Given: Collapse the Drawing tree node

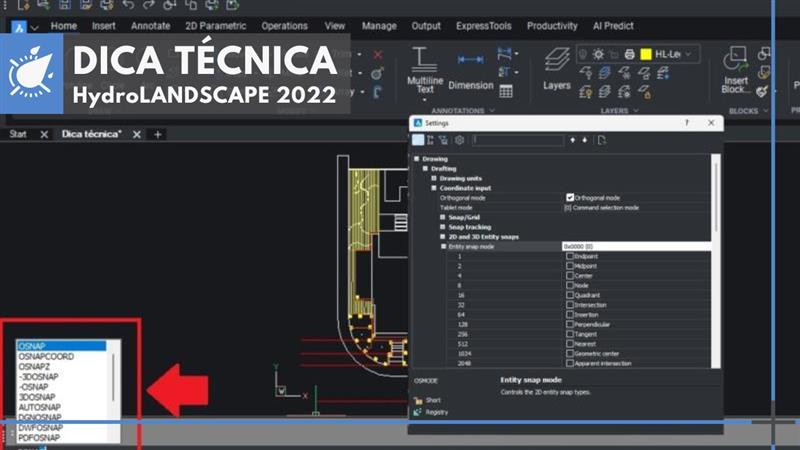Looking at the screenshot, I should pyautogui.click(x=417, y=159).
